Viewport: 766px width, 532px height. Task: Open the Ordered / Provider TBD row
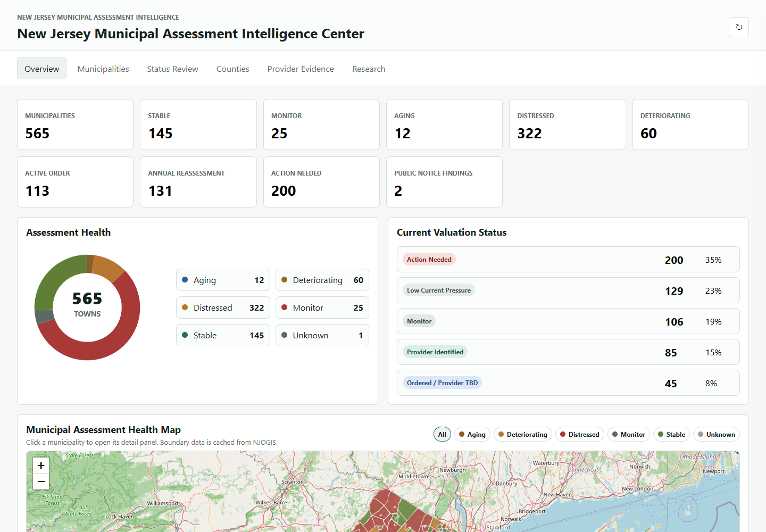(x=568, y=383)
